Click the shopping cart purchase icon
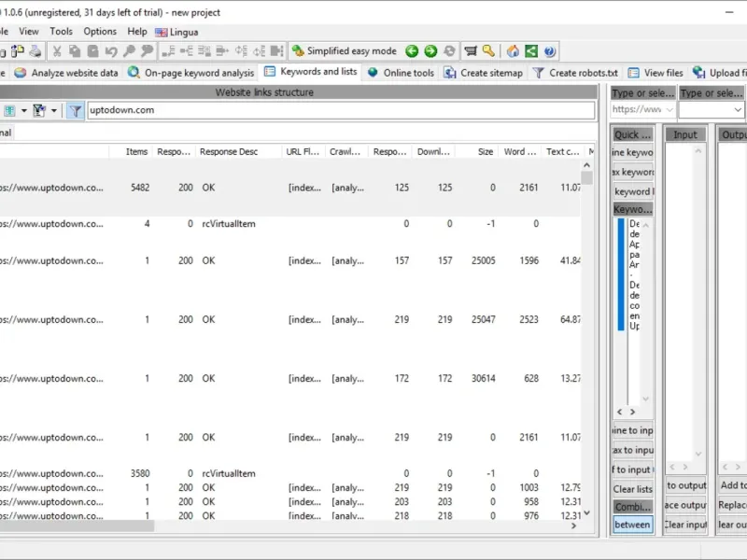 [x=471, y=51]
